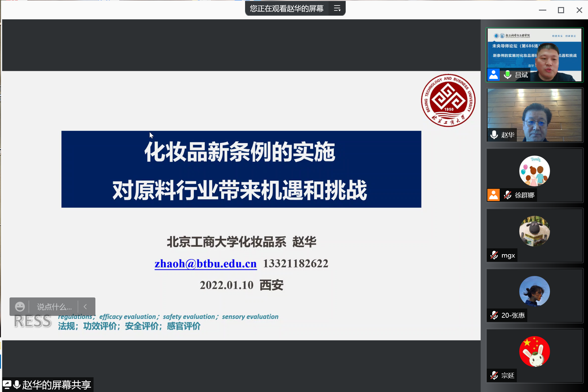The height and width of the screenshot is (392, 588).
Task: Click the 赵华的屏幕共享 label at bottom
Action: (56, 385)
